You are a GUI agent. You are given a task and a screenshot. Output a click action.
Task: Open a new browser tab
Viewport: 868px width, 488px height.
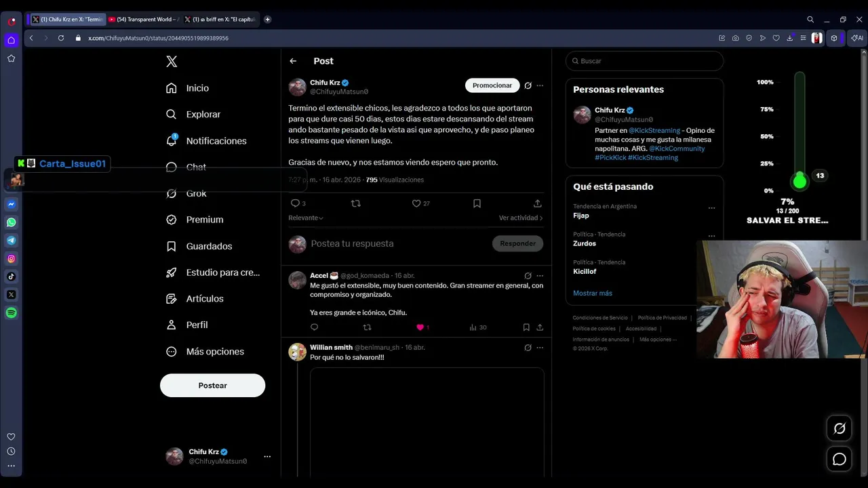[x=267, y=20]
